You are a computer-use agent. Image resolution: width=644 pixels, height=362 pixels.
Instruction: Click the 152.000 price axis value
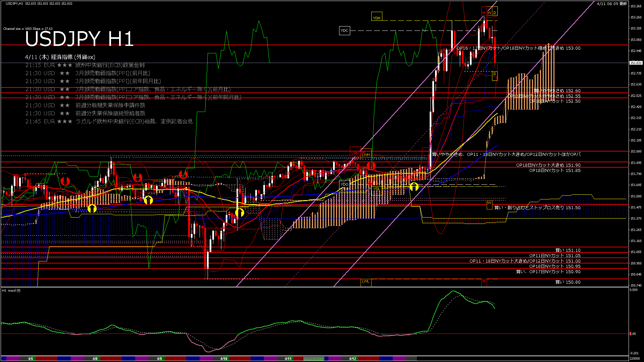(636, 152)
